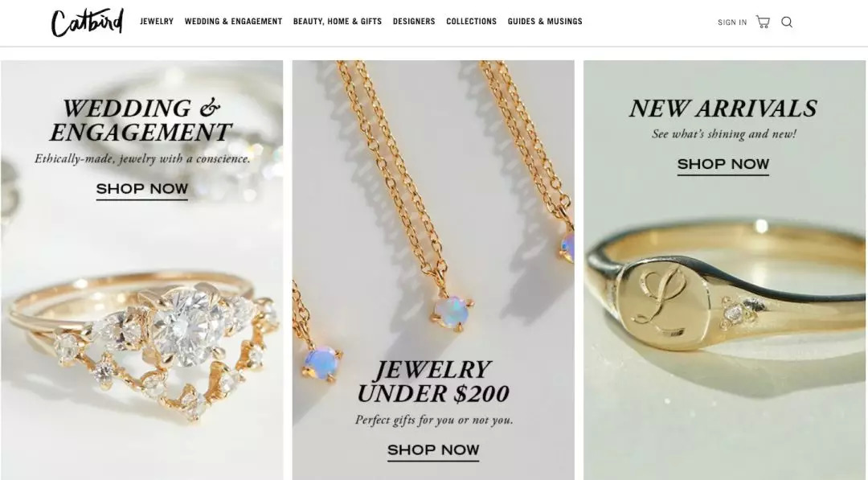Click the Wedding & Engagement banner heading

click(141, 120)
